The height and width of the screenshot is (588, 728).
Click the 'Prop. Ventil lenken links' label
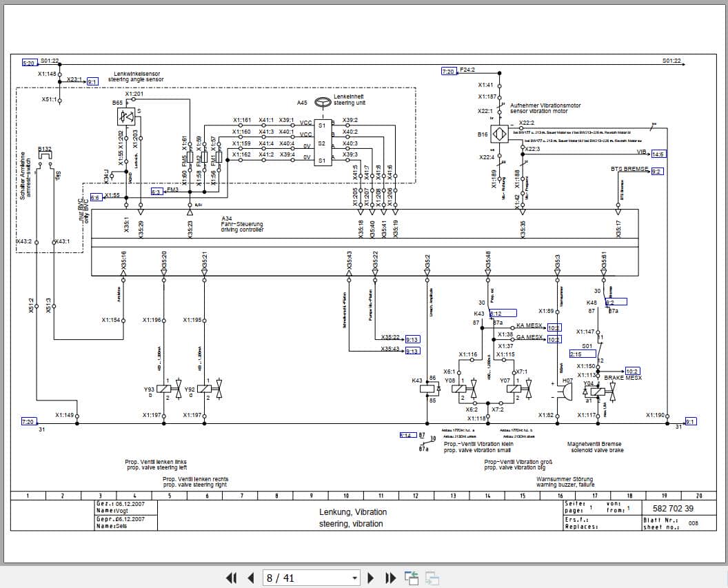[156, 462]
